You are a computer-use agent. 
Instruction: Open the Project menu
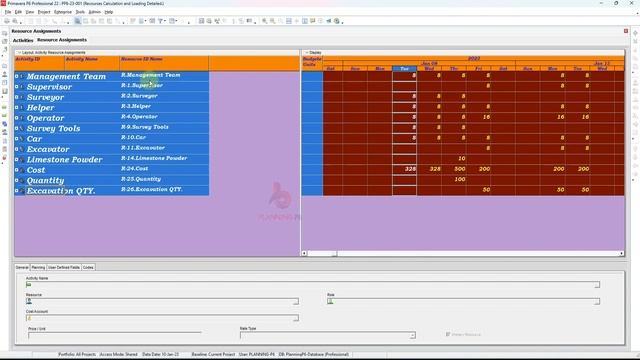pos(44,12)
